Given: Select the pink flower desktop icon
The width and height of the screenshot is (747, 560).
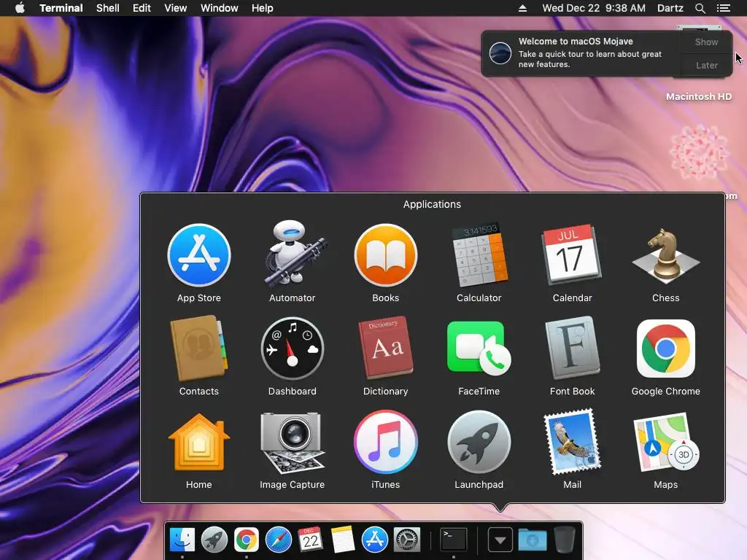Looking at the screenshot, I should (698, 152).
